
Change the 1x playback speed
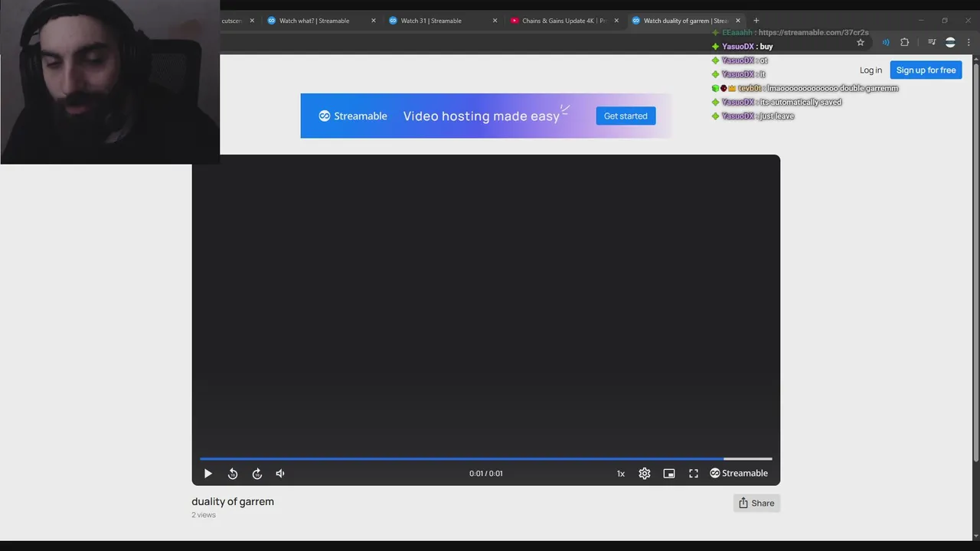pyautogui.click(x=621, y=474)
